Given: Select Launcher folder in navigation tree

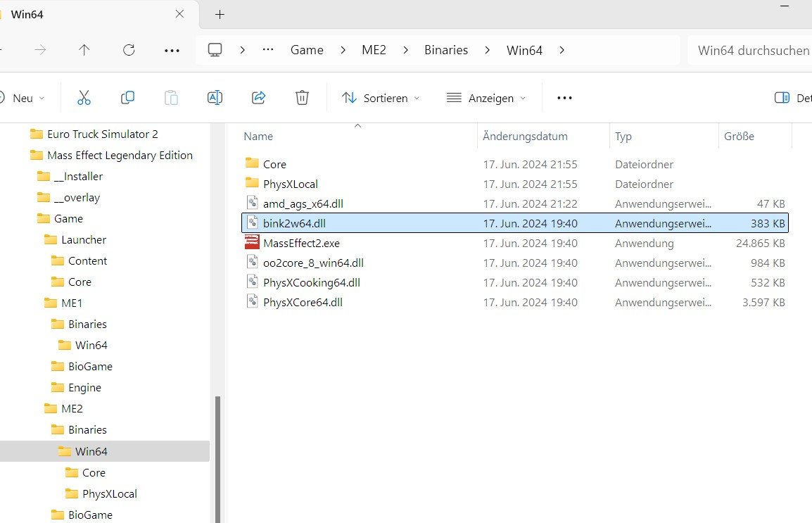Looking at the screenshot, I should pyautogui.click(x=83, y=240).
